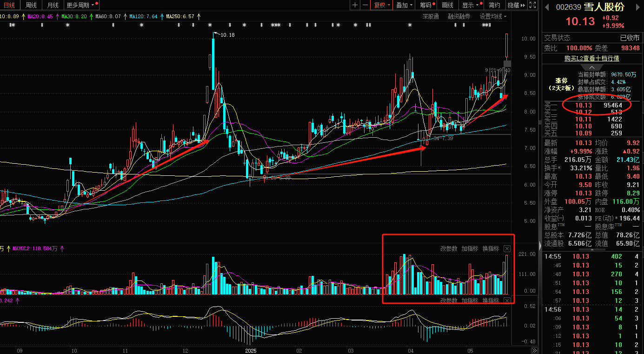Click the double-arrow icon at chart bottom right
The width and height of the screenshot is (644, 354).
click(x=534, y=350)
